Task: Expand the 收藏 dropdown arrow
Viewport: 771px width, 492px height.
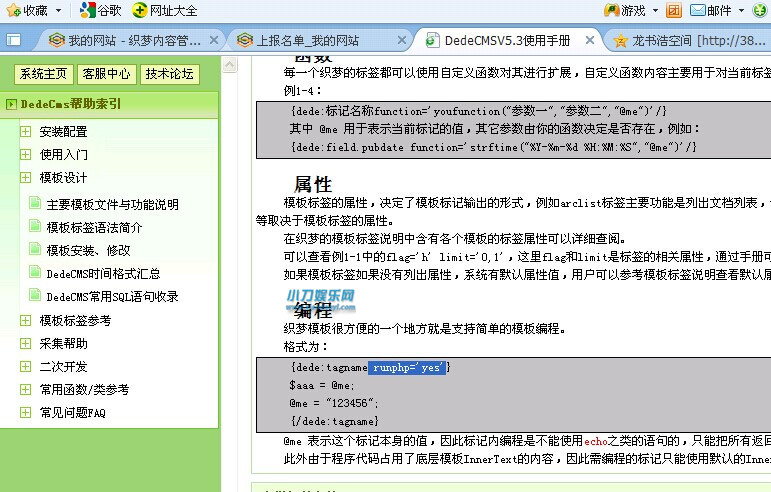Action: tap(59, 10)
